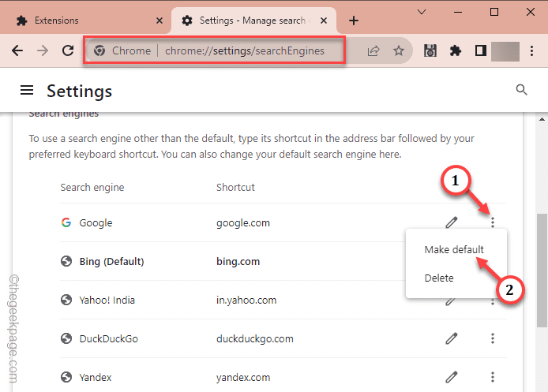Open the Settings hamburger menu

point(27,91)
